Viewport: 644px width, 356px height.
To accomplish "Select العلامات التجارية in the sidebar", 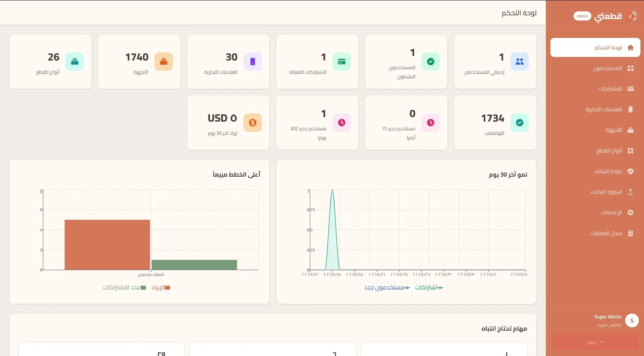I will (x=595, y=109).
